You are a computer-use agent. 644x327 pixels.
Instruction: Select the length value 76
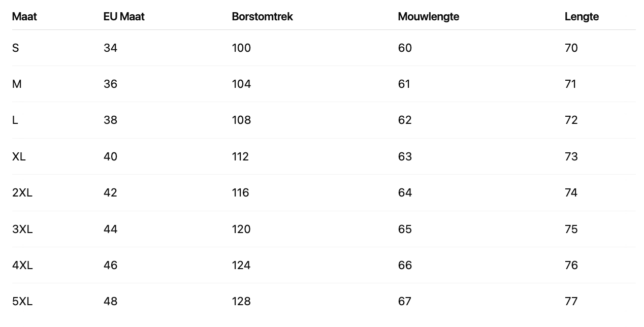point(571,266)
